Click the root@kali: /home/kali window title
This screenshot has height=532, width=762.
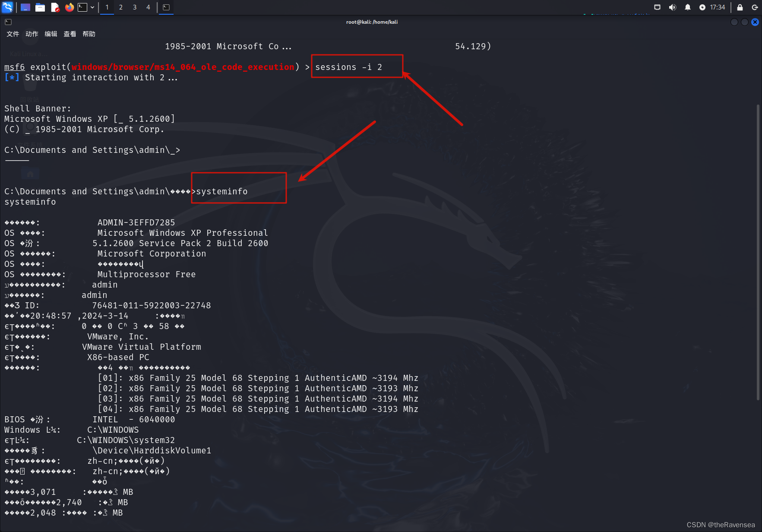(x=372, y=22)
